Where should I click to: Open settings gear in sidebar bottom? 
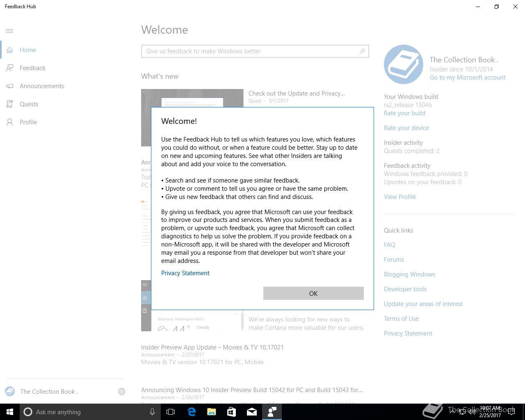(121, 392)
